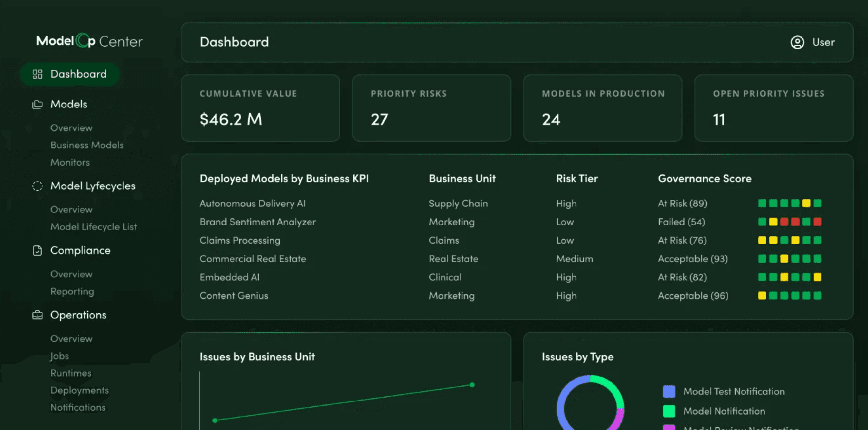Click the Operations briefcase icon
The height and width of the screenshot is (430, 868).
[x=37, y=315]
